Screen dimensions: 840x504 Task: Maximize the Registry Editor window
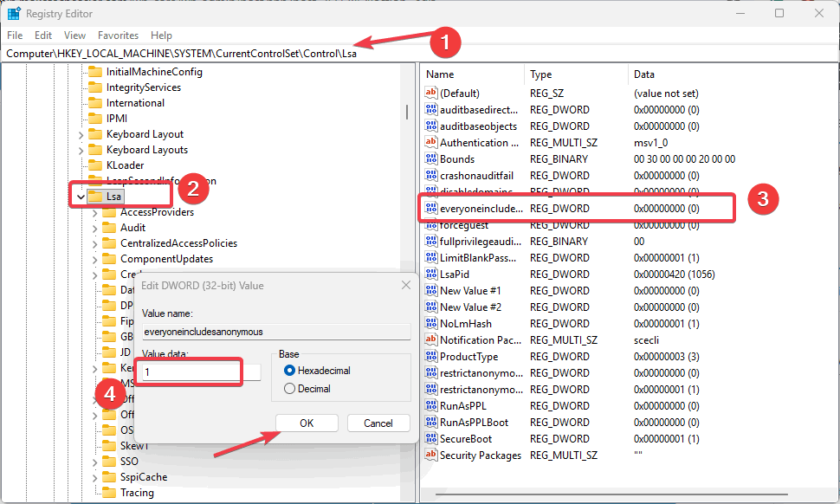[779, 13]
